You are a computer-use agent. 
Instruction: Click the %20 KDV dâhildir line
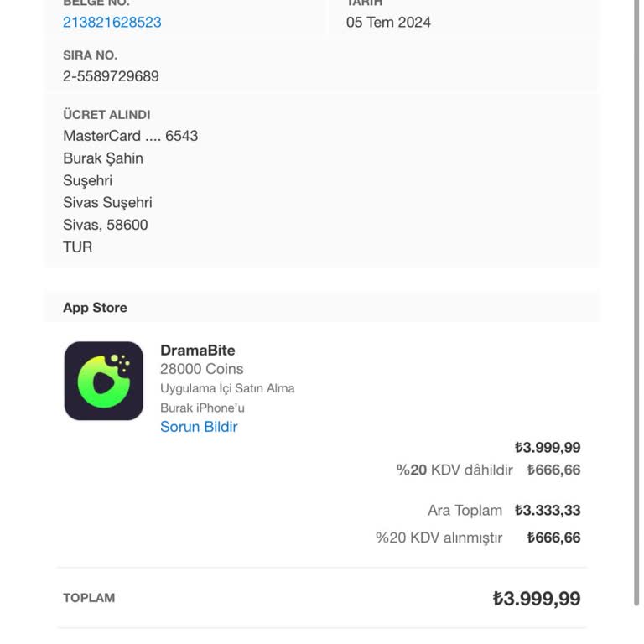pyautogui.click(x=454, y=470)
